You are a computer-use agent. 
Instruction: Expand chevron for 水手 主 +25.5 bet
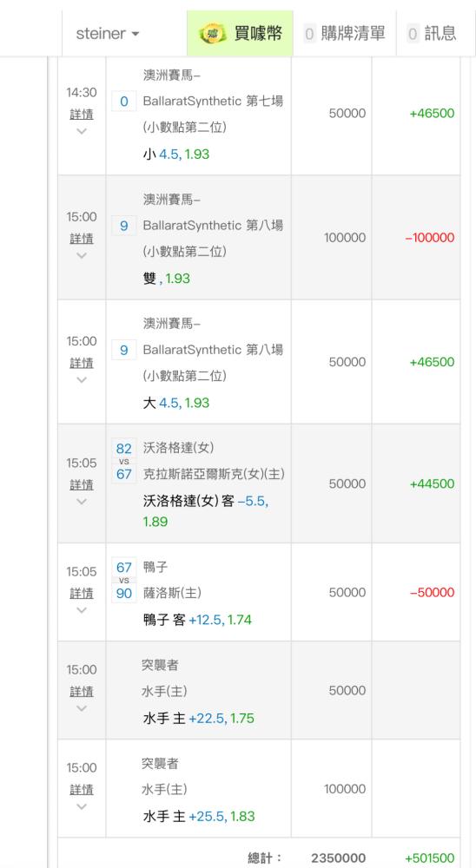(x=82, y=806)
